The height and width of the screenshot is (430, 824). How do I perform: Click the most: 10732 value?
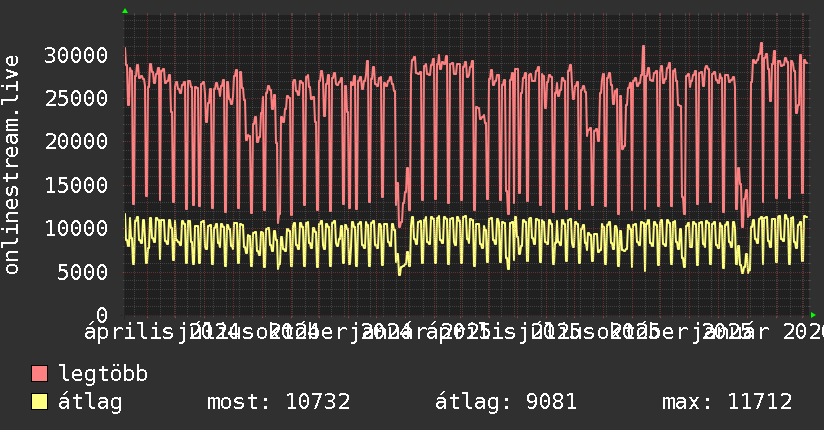pos(278,403)
